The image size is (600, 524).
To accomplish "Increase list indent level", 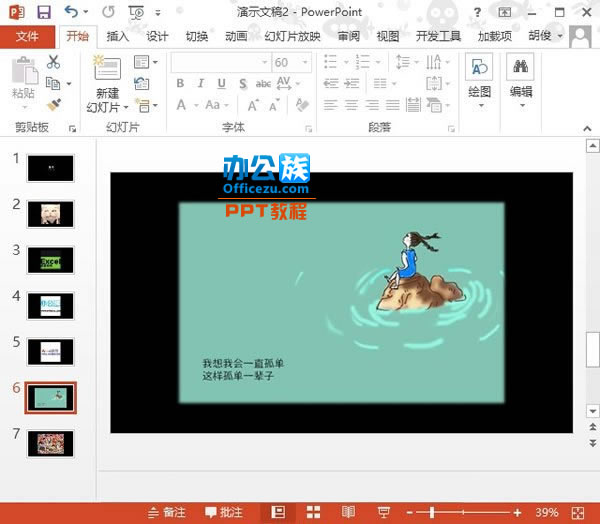I will point(352,83).
